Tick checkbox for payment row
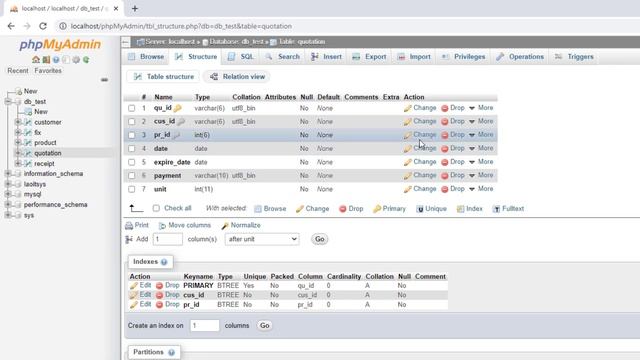Screen dimensions: 640x360 (x=131, y=176)
